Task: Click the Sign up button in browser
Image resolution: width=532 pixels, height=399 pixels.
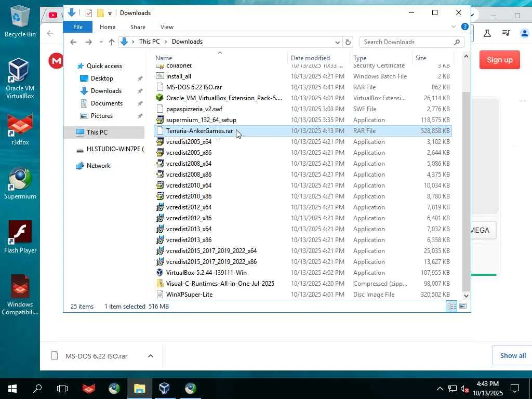Action: click(499, 60)
